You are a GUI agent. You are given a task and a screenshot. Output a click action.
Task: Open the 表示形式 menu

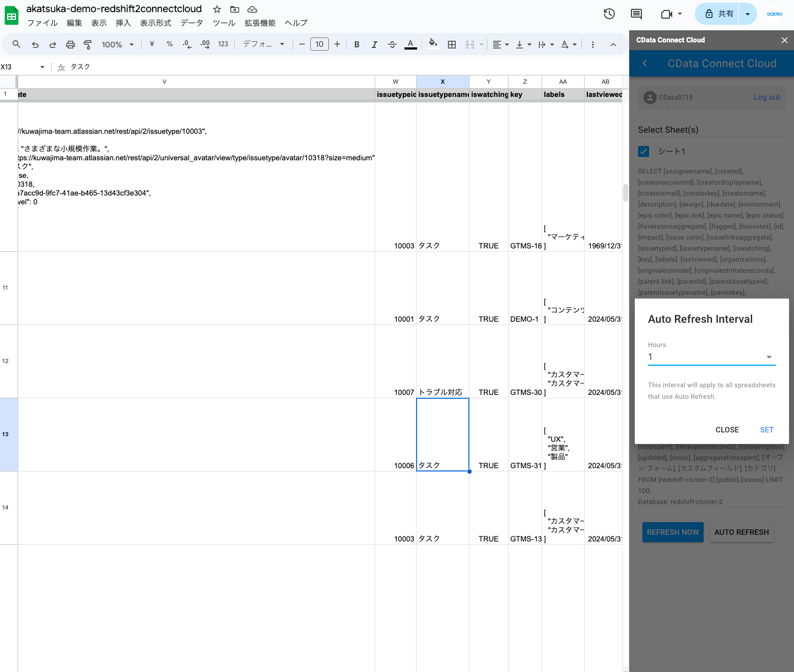point(156,23)
